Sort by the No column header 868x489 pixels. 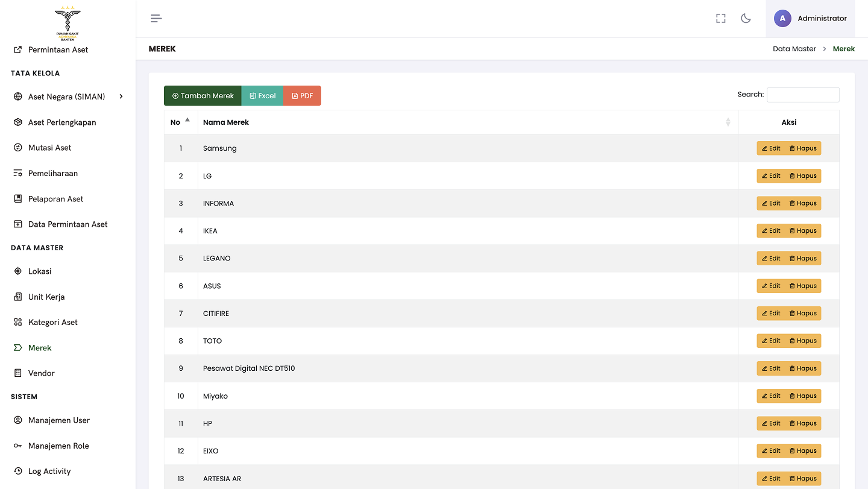tap(181, 122)
